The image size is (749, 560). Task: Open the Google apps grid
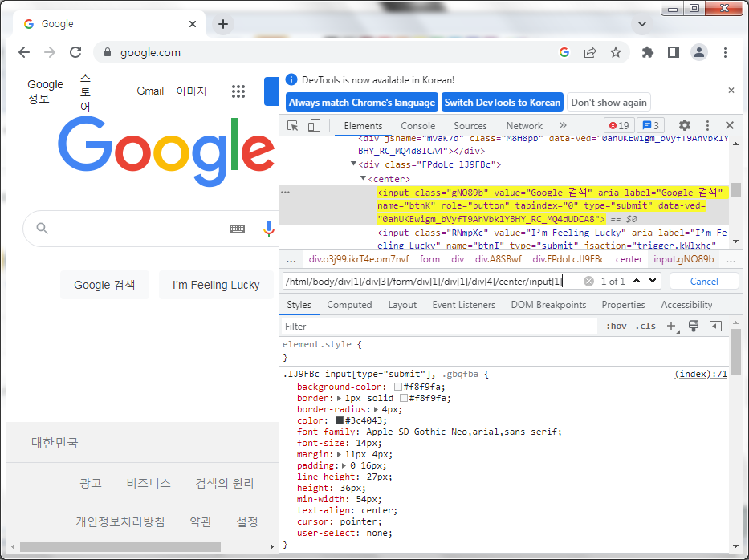point(238,91)
